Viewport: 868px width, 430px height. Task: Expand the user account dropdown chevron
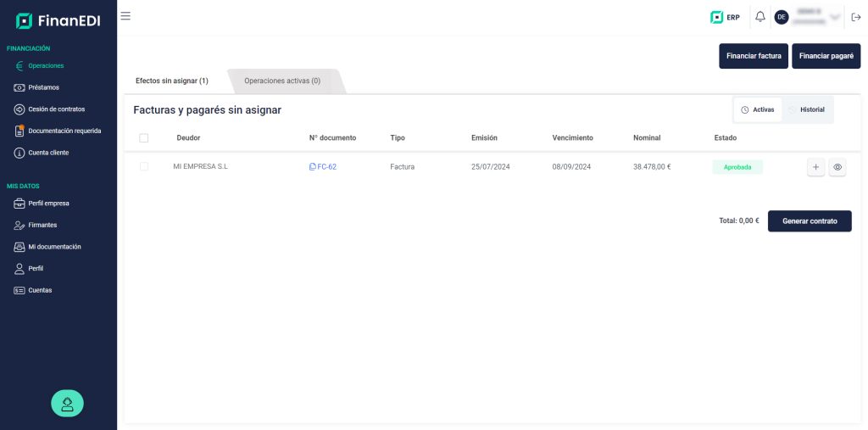[x=835, y=17]
